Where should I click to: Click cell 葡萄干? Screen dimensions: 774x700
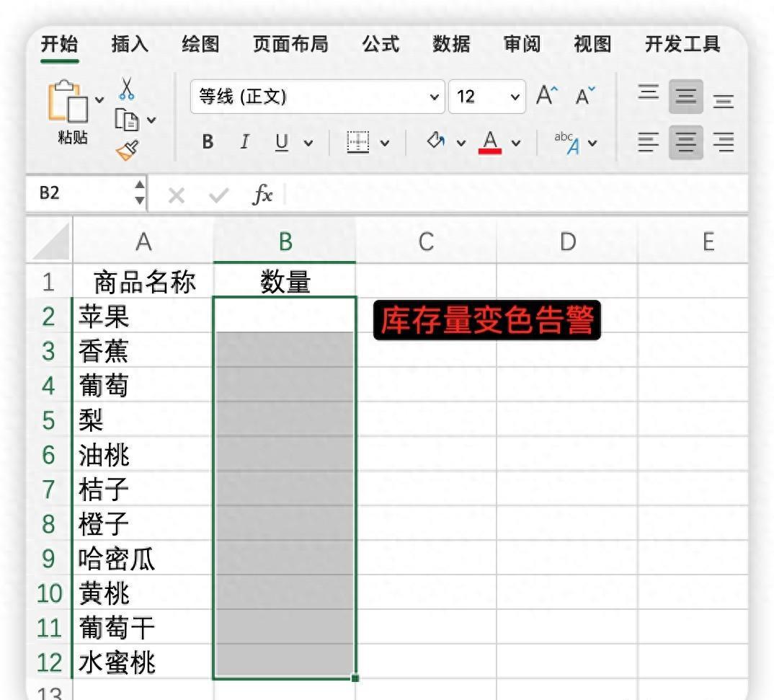point(143,627)
